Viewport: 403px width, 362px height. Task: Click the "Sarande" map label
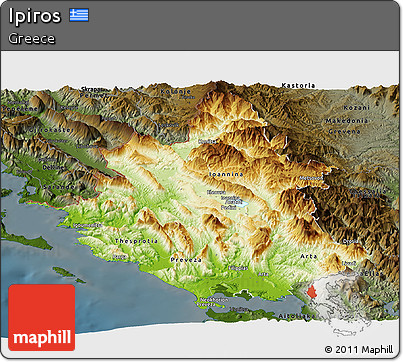pyautogui.click(x=59, y=187)
